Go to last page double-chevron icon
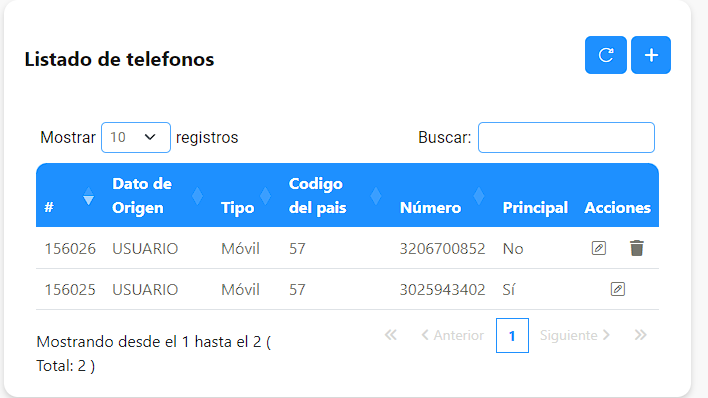The width and height of the screenshot is (708, 398). point(640,335)
